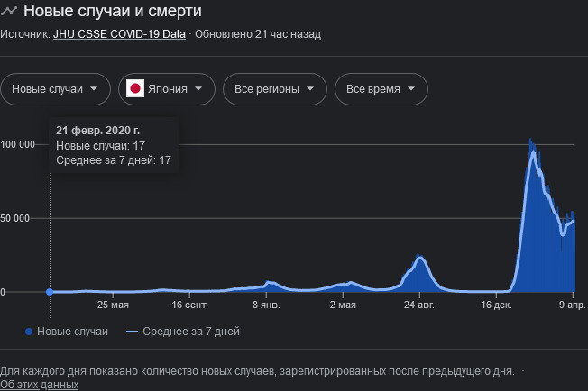
Task: Click the Japan flag icon
Action: tap(135, 89)
